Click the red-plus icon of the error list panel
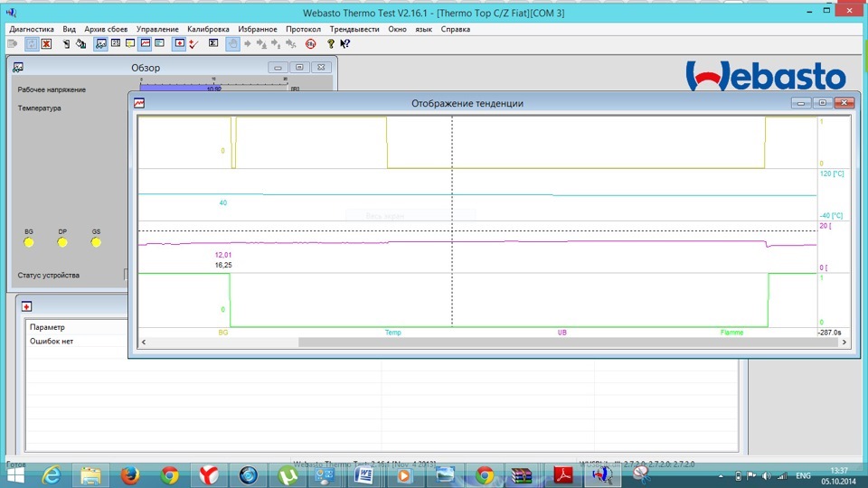 (x=26, y=306)
